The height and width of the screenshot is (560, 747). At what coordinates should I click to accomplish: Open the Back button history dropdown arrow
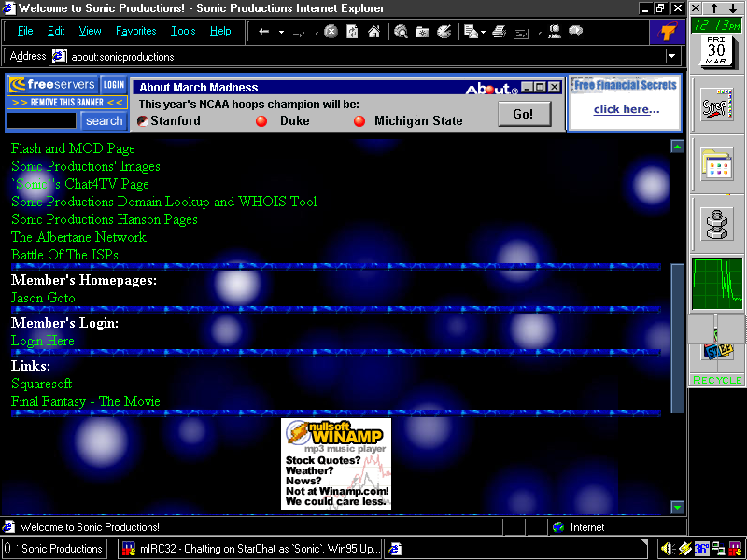(x=279, y=31)
